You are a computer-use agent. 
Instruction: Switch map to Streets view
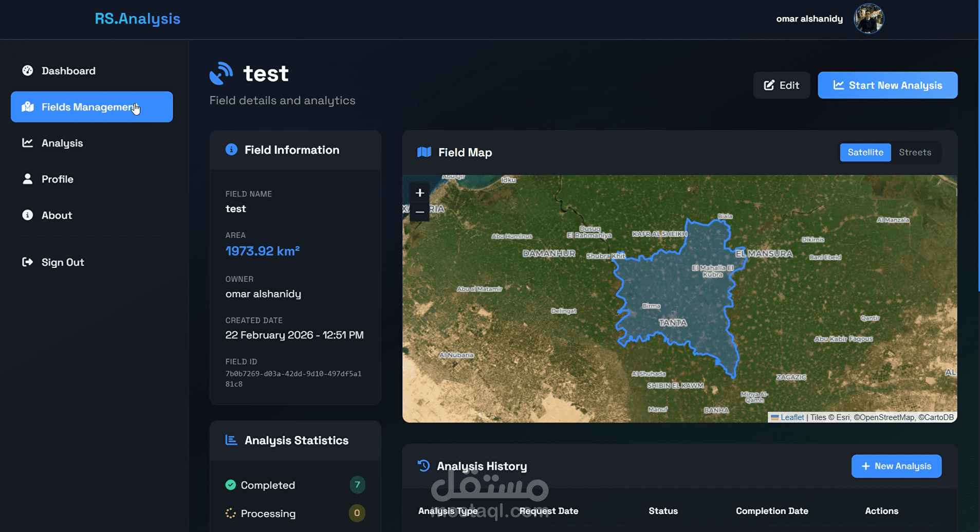(x=915, y=152)
